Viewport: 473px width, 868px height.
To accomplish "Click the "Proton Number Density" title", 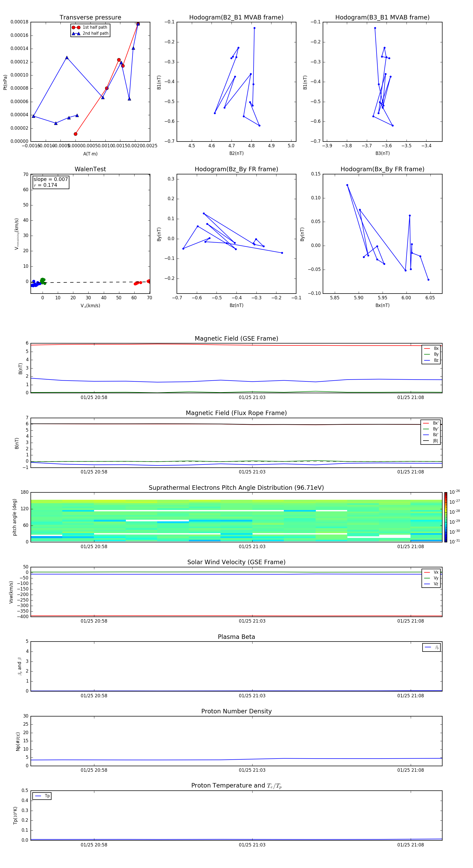I will point(236,711).
